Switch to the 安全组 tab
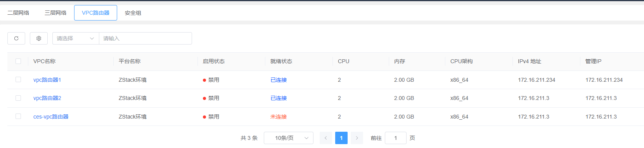 pos(133,13)
